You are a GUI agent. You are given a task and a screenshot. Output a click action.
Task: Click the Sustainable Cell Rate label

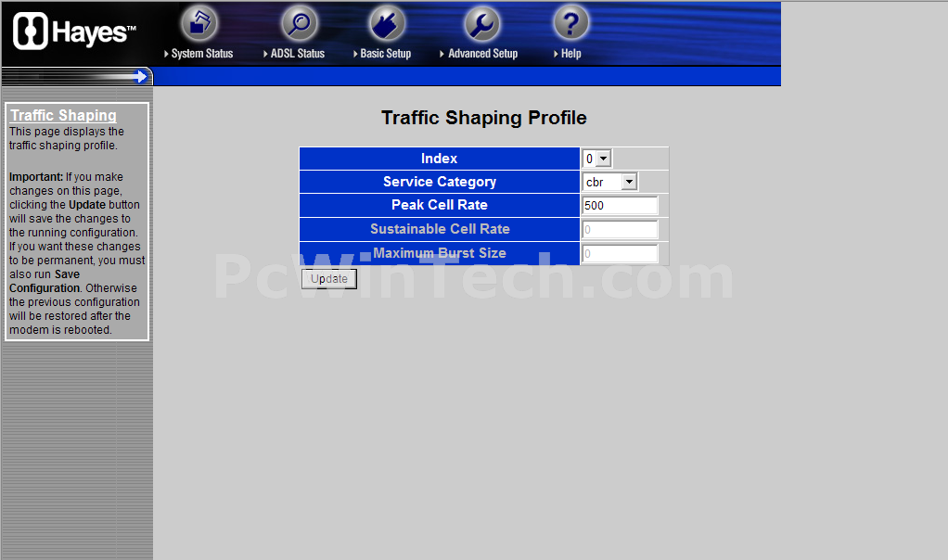point(440,230)
